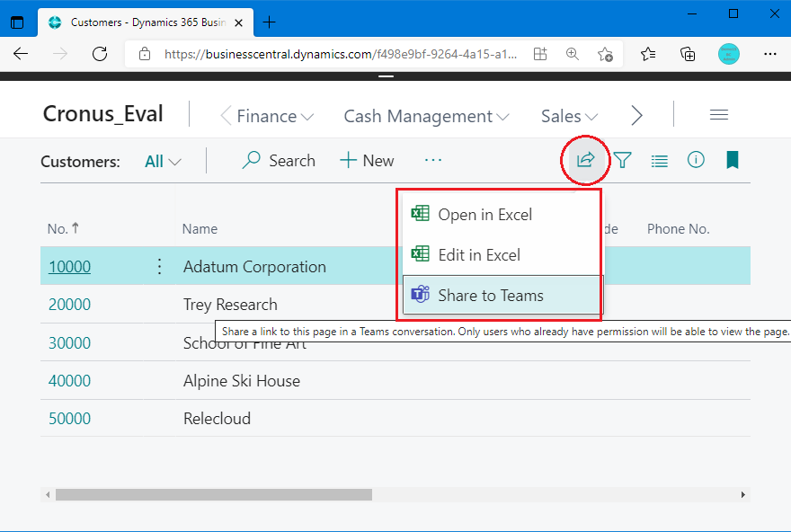Screen dimensions: 791x532
Task: Click the Share icon in the action bar
Action: [x=585, y=160]
